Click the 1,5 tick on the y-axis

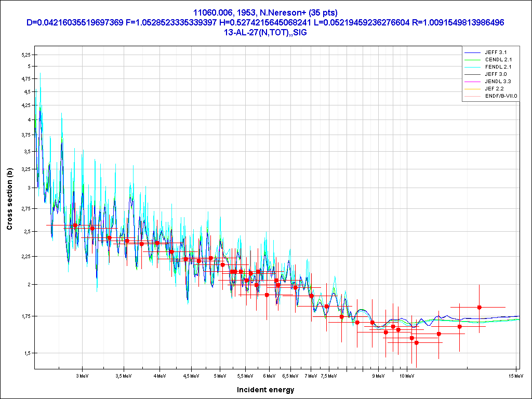click(x=28, y=353)
